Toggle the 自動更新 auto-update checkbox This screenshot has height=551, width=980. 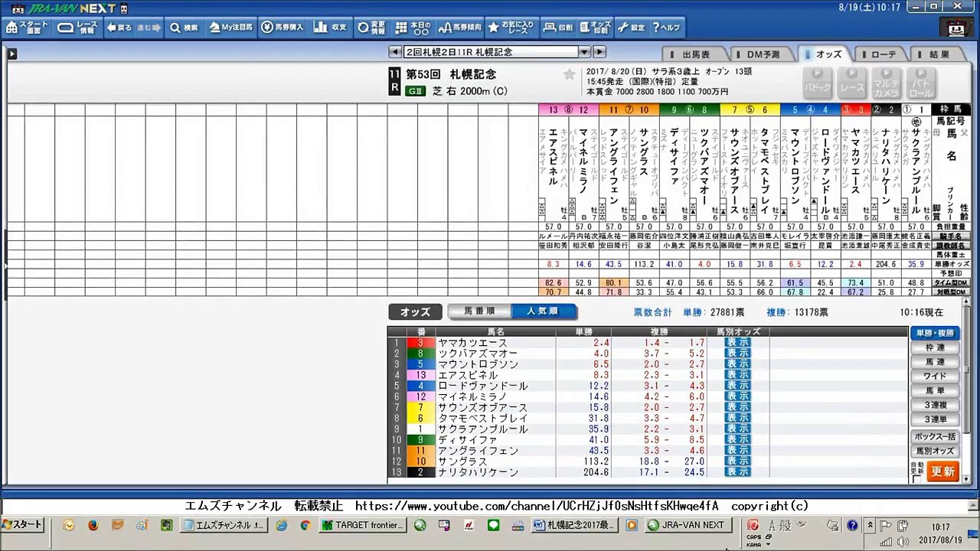tap(916, 479)
